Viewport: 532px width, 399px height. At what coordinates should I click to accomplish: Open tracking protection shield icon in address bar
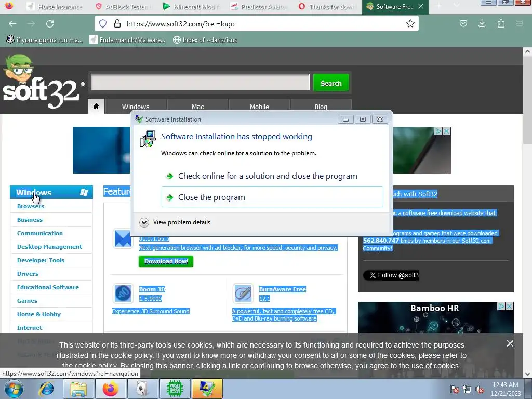[x=103, y=24]
